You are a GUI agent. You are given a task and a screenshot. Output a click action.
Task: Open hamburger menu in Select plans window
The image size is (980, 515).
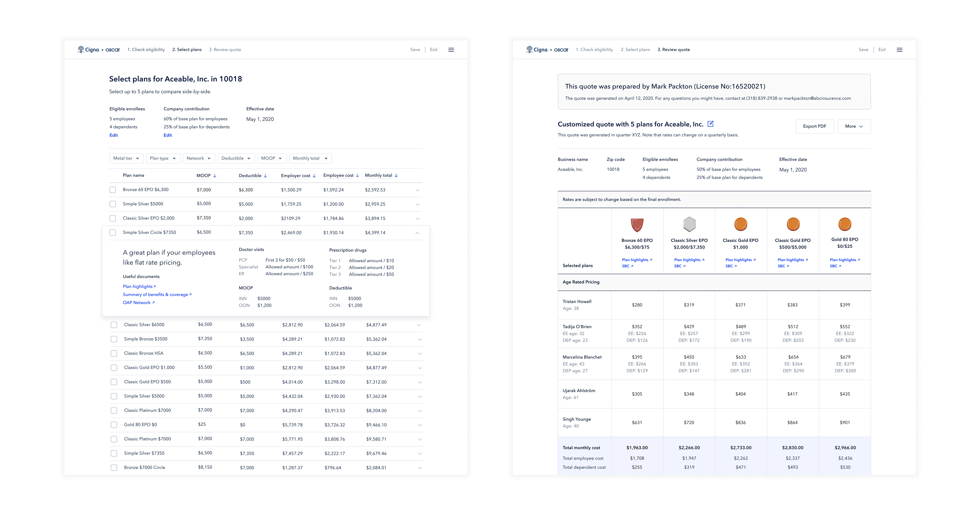click(x=451, y=50)
